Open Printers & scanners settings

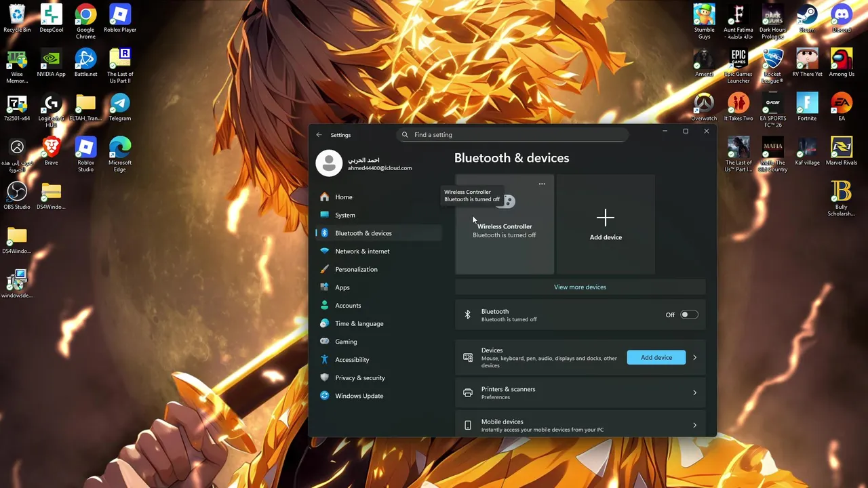(580, 392)
